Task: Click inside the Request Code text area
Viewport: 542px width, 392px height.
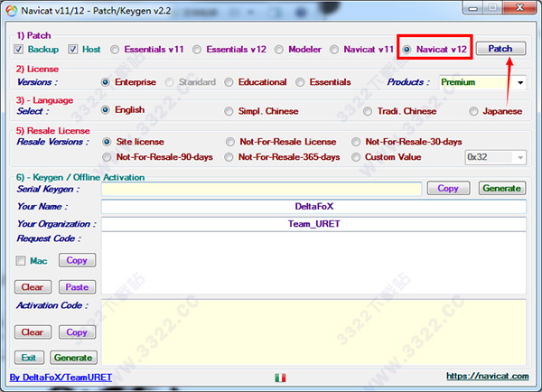Action: 313,263
